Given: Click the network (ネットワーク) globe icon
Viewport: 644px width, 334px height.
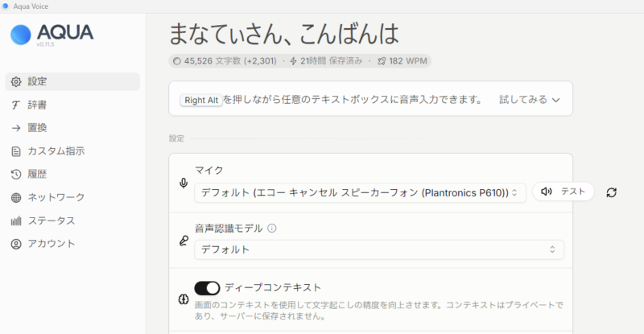Looking at the screenshot, I should pyautogui.click(x=16, y=197).
